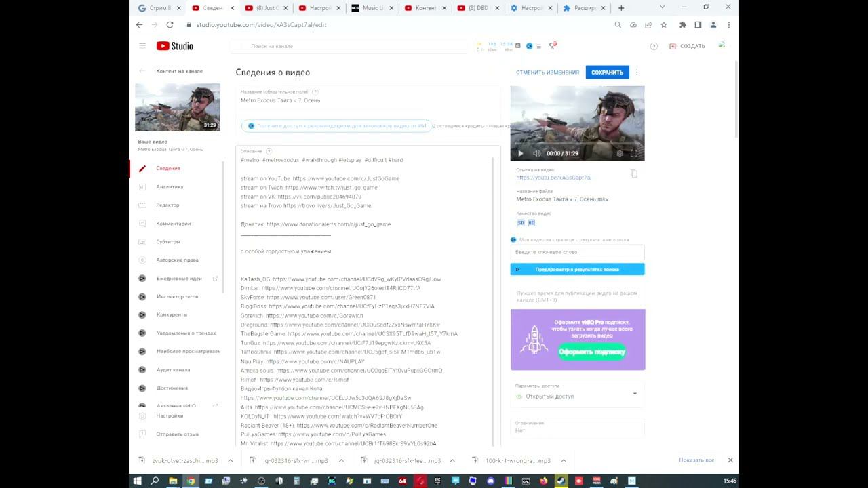Click СОХРАНИТЬ button
Image resolution: width=868 pixels, height=488 pixels.
[607, 73]
